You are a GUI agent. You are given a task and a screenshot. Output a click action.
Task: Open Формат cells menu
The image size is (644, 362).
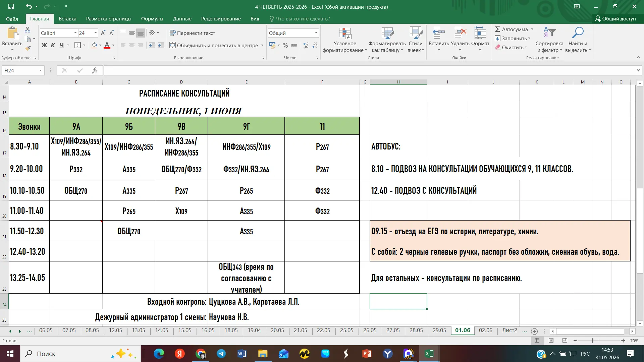[480, 39]
